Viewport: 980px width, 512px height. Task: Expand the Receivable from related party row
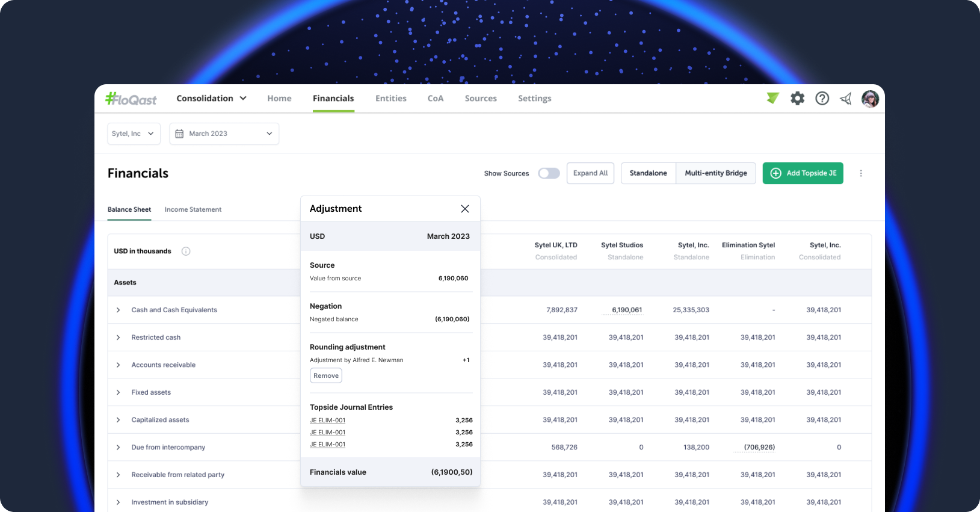click(x=118, y=475)
